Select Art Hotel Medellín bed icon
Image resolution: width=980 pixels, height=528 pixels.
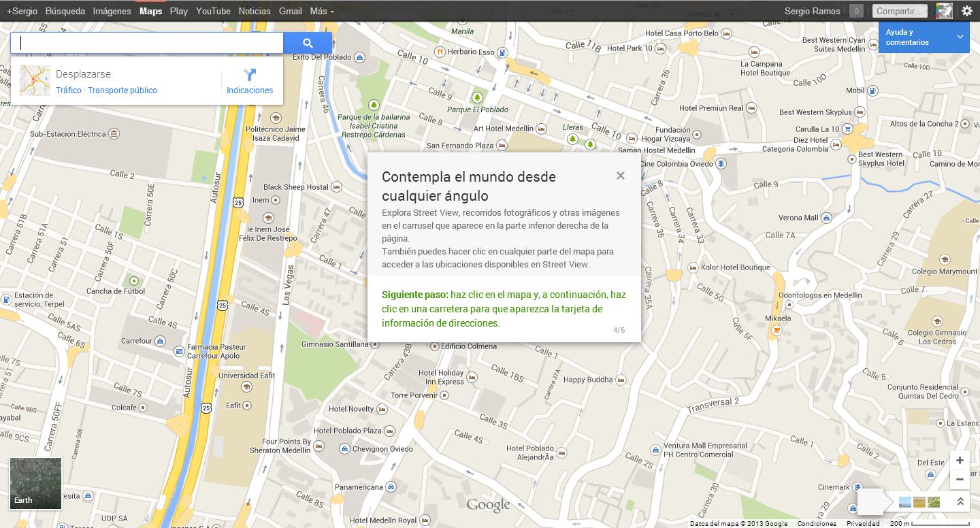541,129
